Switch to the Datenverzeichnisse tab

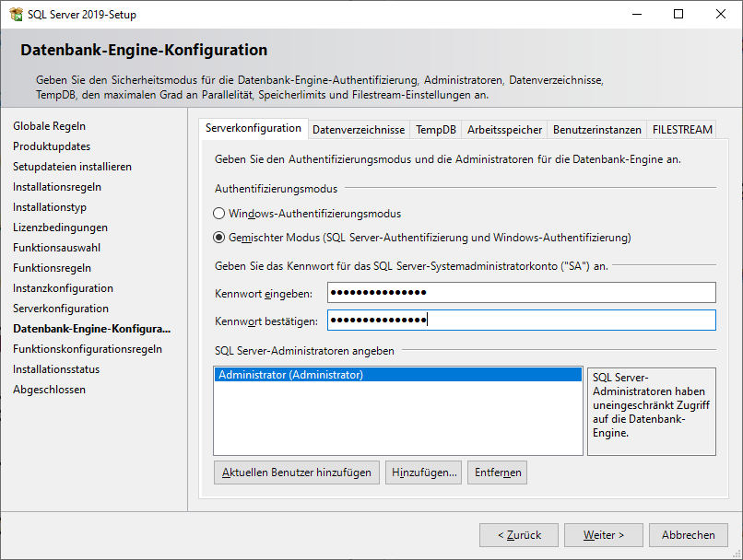(x=359, y=130)
